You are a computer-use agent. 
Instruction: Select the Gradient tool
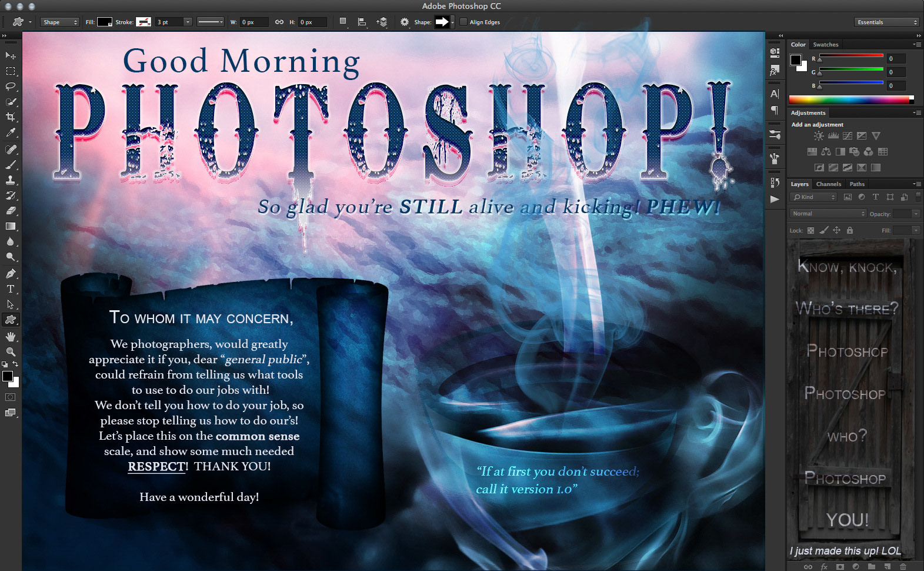[11, 226]
